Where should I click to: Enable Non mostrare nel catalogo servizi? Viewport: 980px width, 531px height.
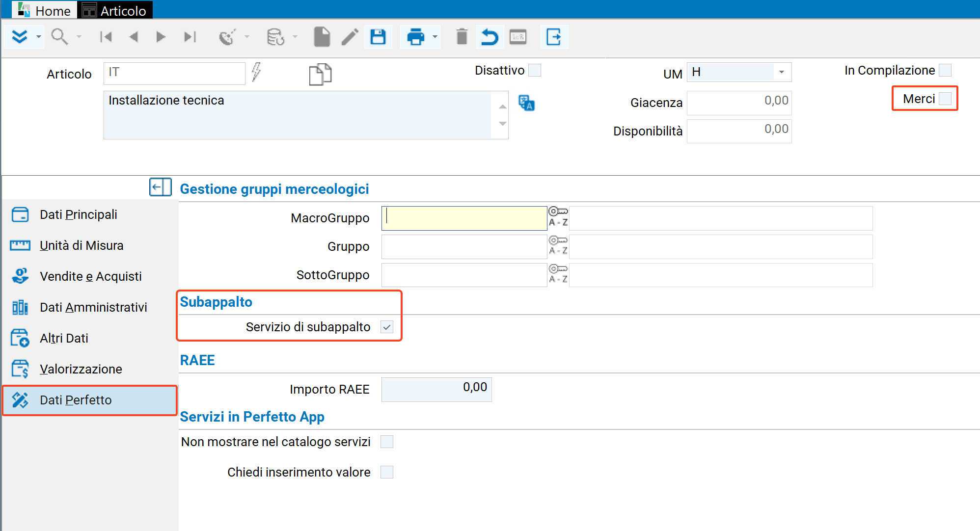point(387,442)
